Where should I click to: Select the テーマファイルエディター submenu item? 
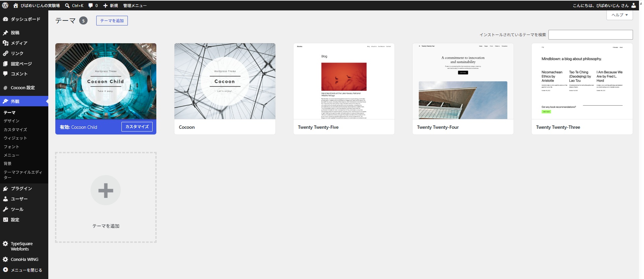(23, 175)
